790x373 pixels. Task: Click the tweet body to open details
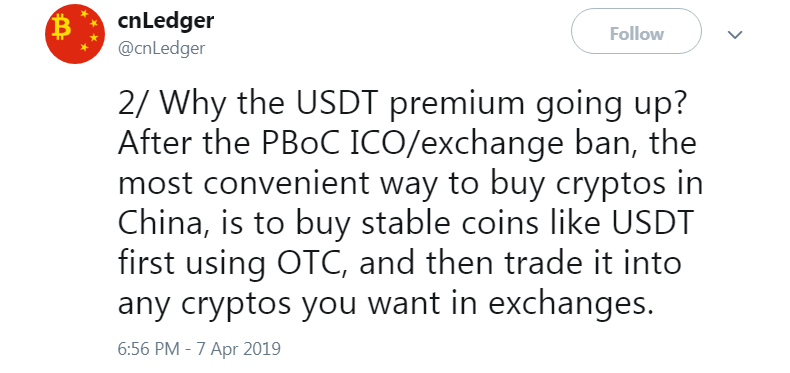click(x=410, y=203)
